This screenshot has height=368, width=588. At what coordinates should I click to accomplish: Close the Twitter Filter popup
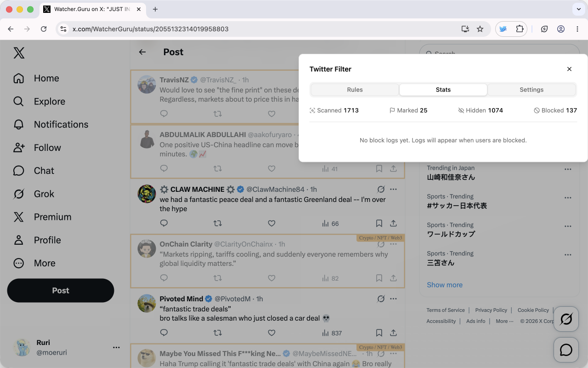click(x=569, y=69)
